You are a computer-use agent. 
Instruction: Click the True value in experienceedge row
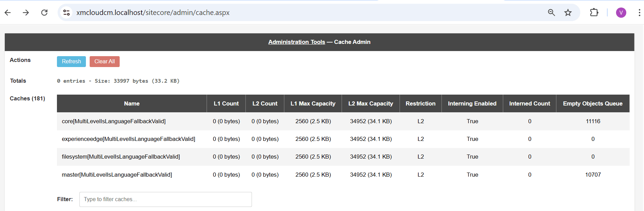point(473,139)
